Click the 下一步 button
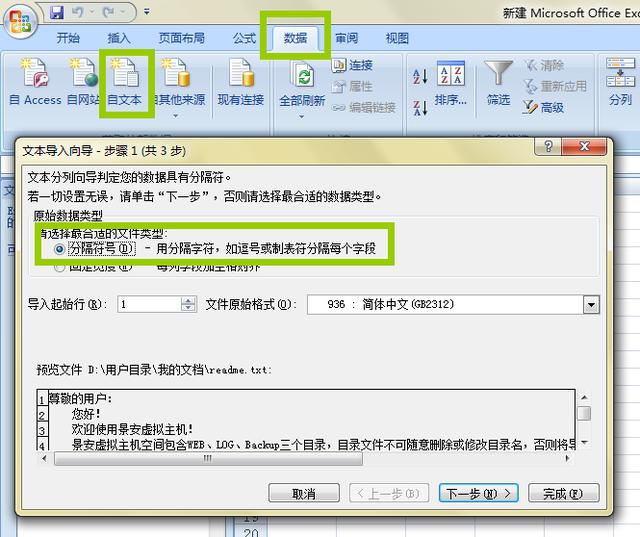The height and width of the screenshot is (537, 640). tap(477, 493)
